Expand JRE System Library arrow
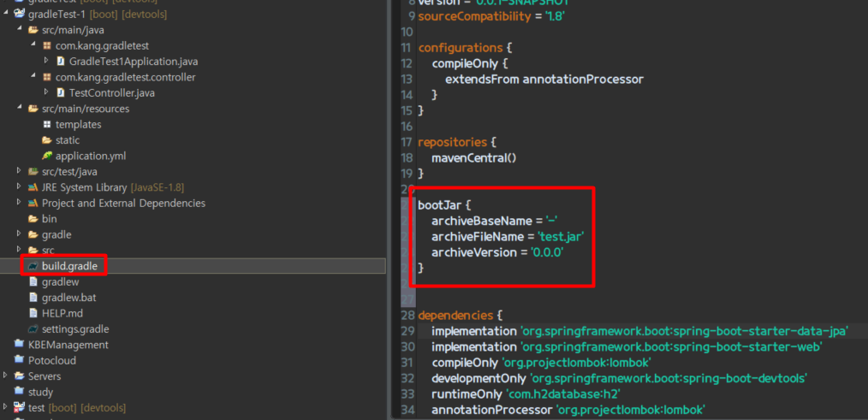 [20, 187]
